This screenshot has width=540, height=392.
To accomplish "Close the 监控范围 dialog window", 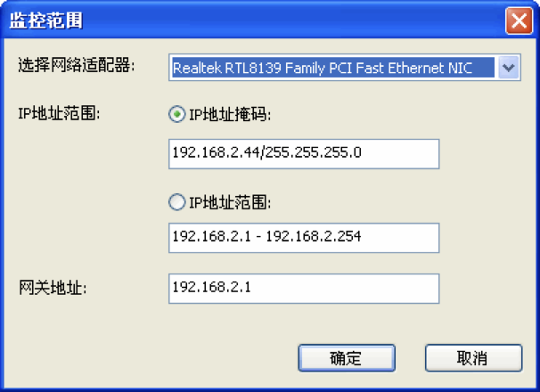I will 519,20.
